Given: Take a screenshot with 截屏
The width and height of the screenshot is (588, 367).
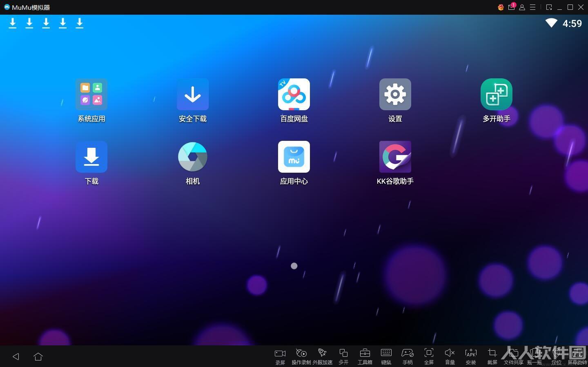Looking at the screenshot, I should tap(492, 356).
